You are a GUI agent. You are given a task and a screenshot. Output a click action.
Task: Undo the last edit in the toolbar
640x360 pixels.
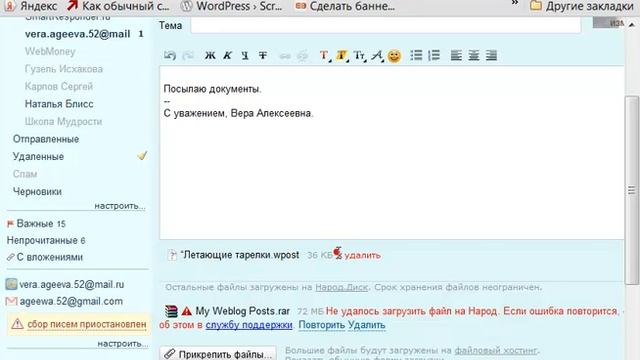pos(169,56)
